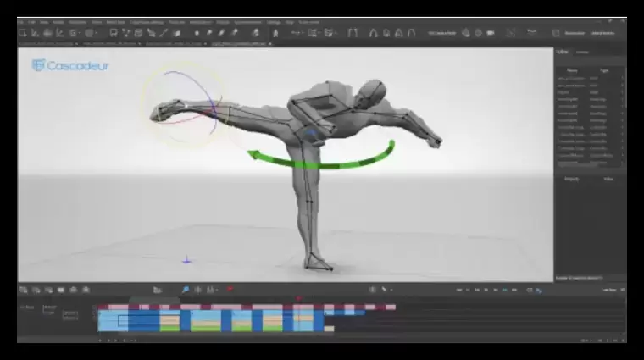The height and width of the screenshot is (360, 644).
Task: Open the 3D Camera Mode dropdown
Action: click(442, 32)
